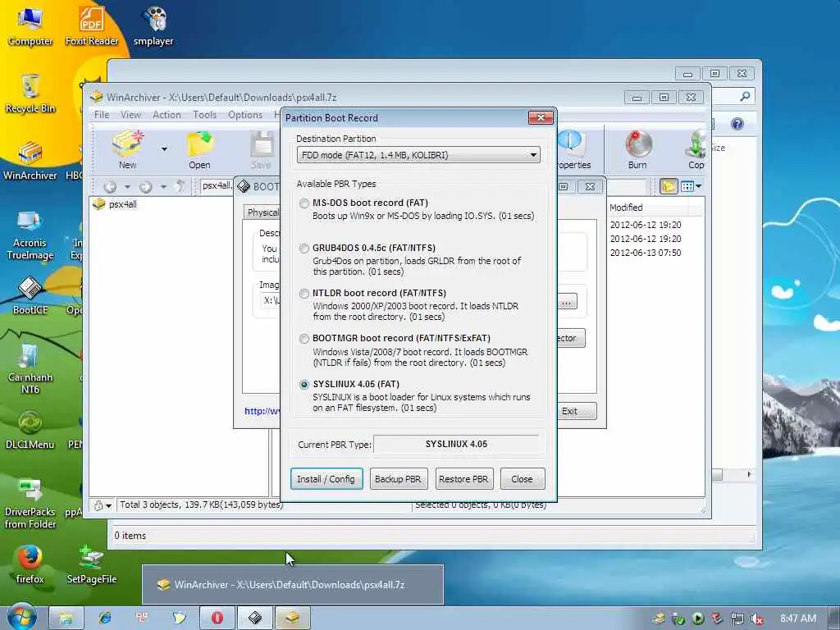
Task: Click the help icon in background window
Action: (x=737, y=124)
